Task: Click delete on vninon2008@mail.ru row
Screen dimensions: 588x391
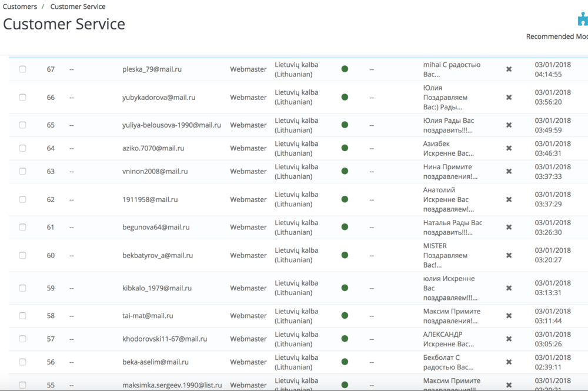Action: (x=508, y=171)
